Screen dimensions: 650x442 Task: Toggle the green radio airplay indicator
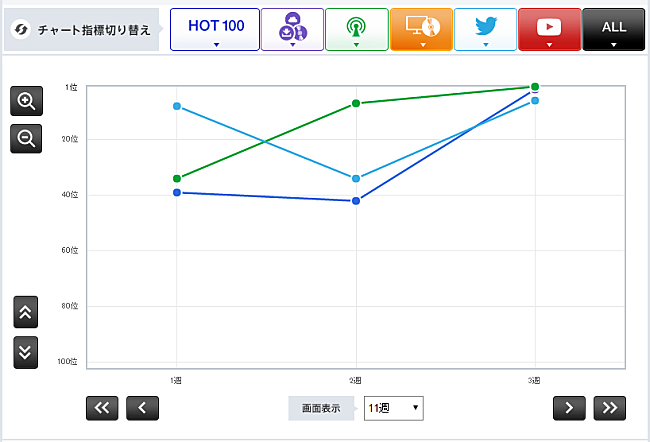coord(356,29)
